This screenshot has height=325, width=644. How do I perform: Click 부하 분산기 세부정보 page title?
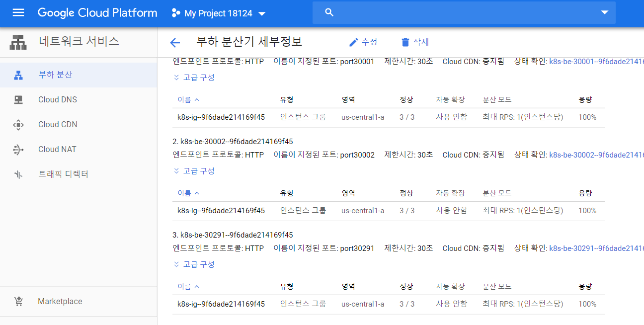tap(249, 42)
